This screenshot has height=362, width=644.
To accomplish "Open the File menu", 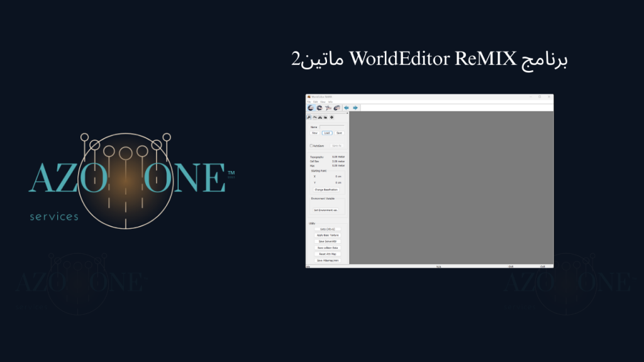I will coord(309,102).
